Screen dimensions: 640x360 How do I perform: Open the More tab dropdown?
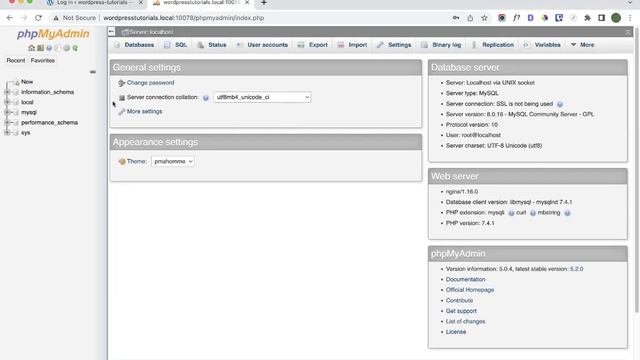pos(583,45)
